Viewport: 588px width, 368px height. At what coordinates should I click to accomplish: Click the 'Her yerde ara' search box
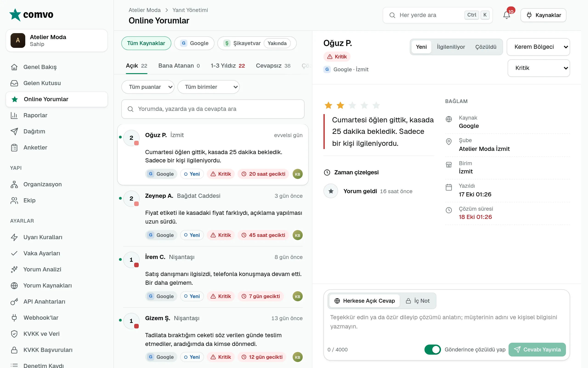(x=438, y=15)
